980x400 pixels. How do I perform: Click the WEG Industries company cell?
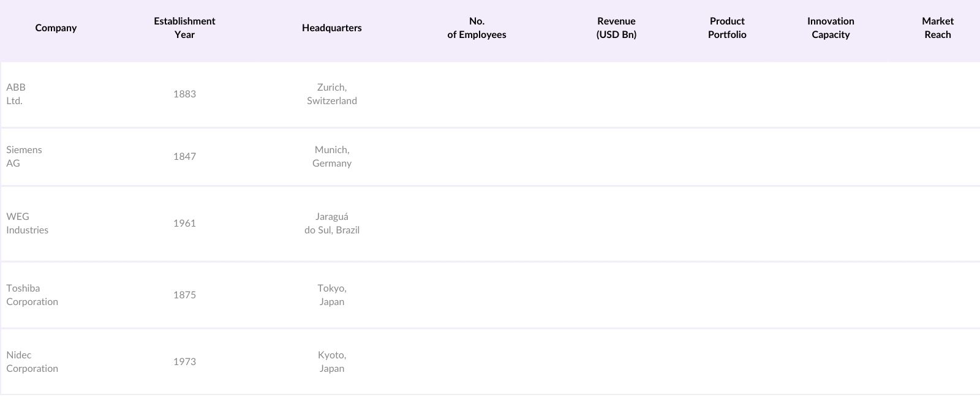tap(27, 224)
